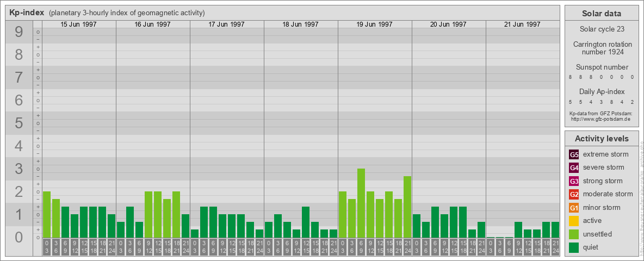
Task: Click the 'quiet' legend label
Action: click(592, 247)
